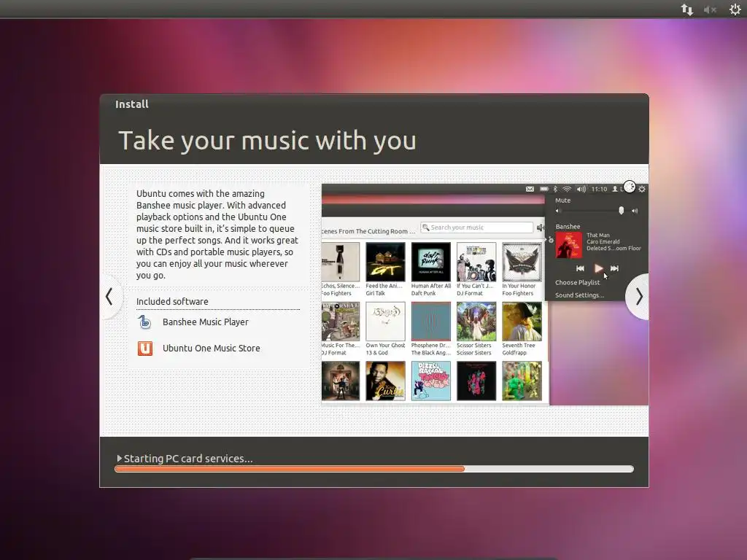Image resolution: width=747 pixels, height=560 pixels.
Task: Click the 11:10 clock in slide panel
Action: pos(599,189)
